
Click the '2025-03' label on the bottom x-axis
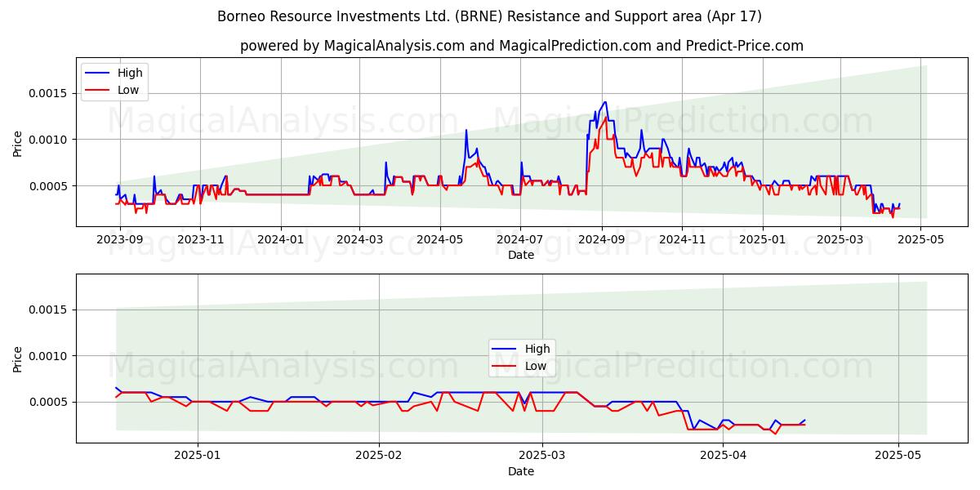click(x=542, y=456)
